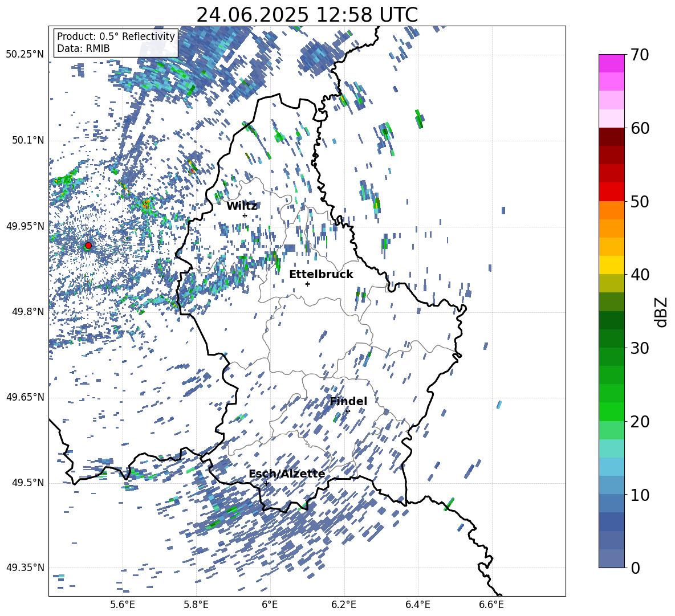This screenshot has height=616, width=675.
Task: Click the bright red colorbar swatch above 50
Action: click(611, 192)
